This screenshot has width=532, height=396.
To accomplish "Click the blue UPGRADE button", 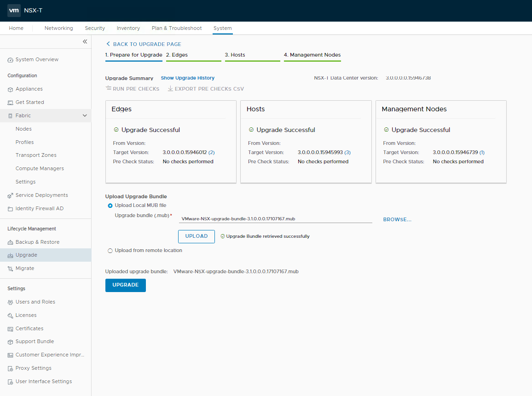I will coord(126,285).
